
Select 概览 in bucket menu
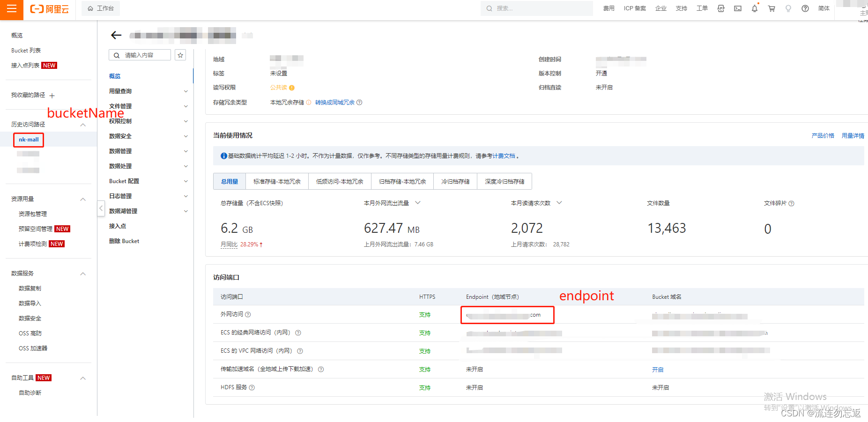click(115, 76)
